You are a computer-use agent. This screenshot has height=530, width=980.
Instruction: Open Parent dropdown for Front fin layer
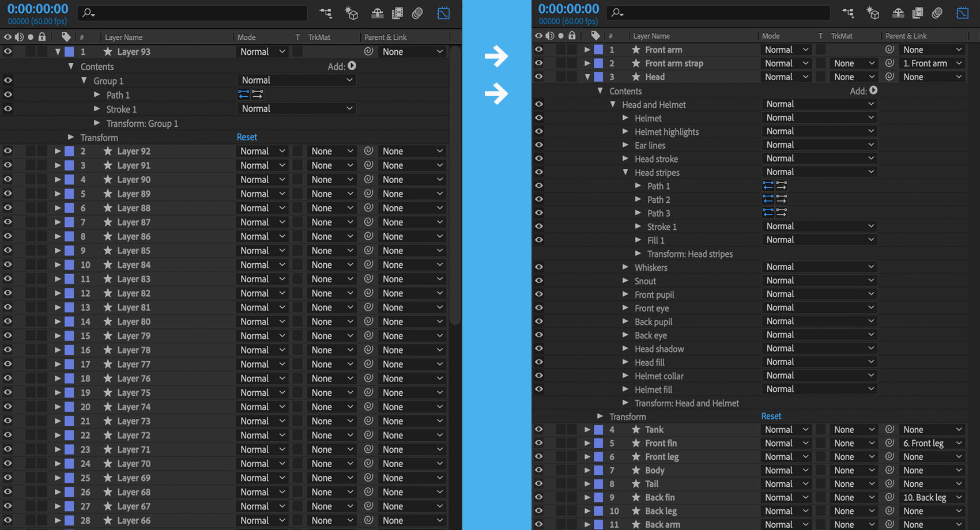[932, 443]
